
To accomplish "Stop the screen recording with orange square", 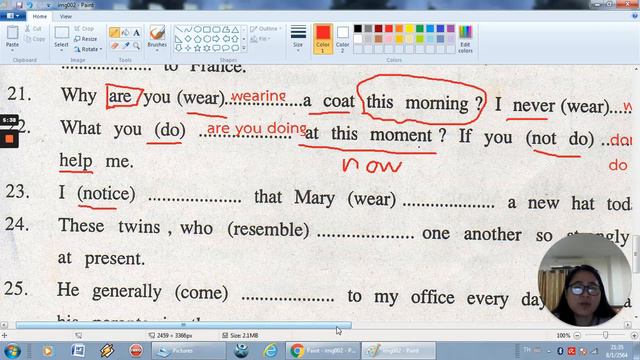I will pyautogui.click(x=9, y=139).
